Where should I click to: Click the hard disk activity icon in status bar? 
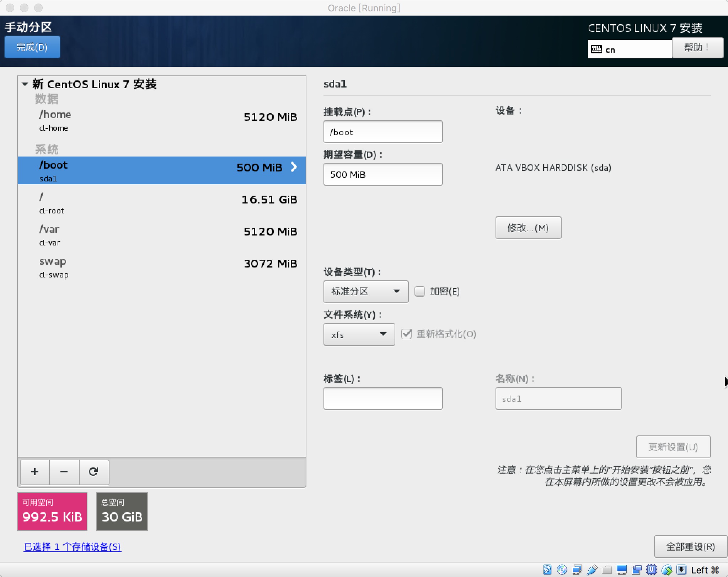(547, 570)
